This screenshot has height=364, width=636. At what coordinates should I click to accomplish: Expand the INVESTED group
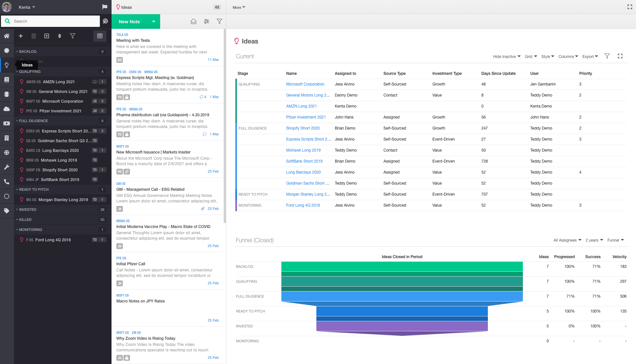pos(17,210)
